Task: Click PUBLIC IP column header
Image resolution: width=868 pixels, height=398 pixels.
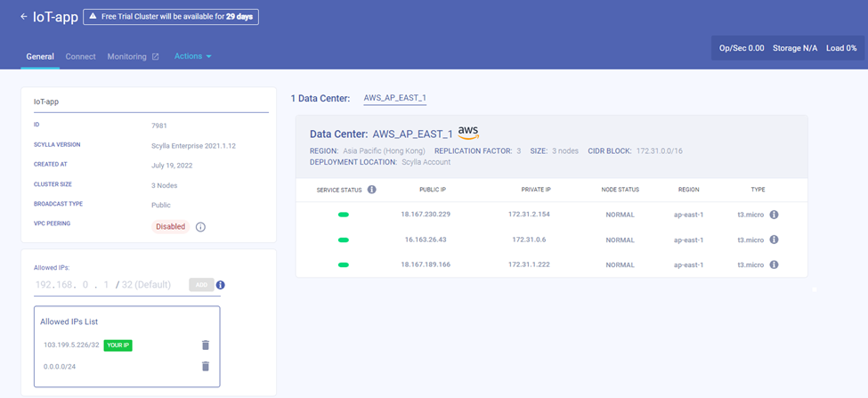Action: tap(433, 190)
